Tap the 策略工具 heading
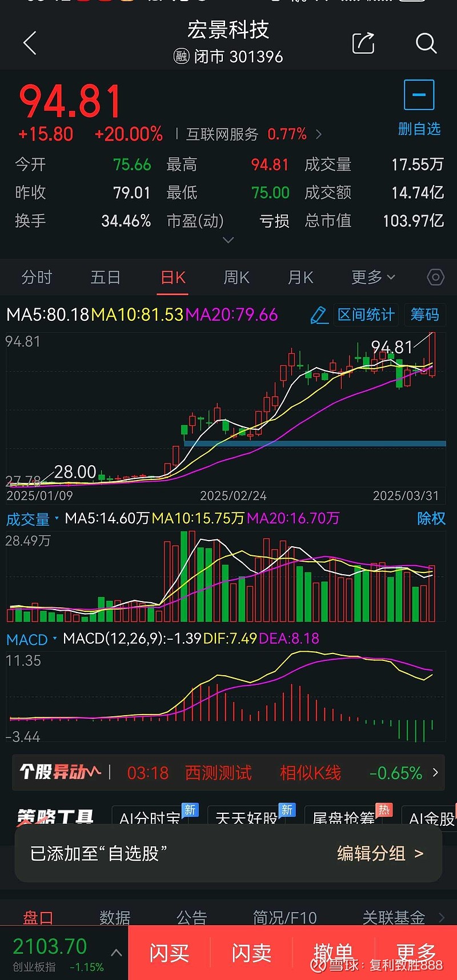The width and height of the screenshot is (457, 980). (x=55, y=817)
